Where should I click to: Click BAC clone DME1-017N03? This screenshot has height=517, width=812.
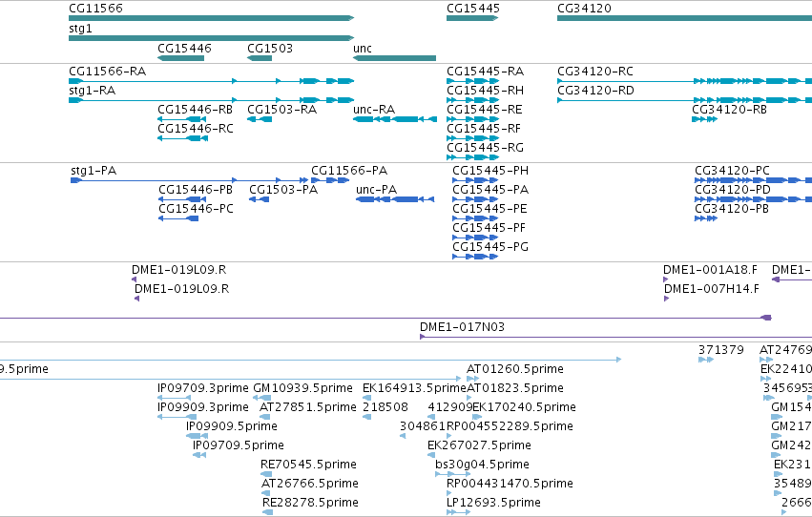pos(615,337)
